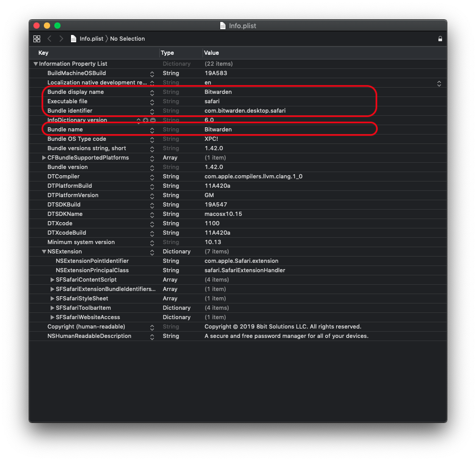Go forward with the right chevron
This screenshot has width=476, height=461.
click(x=61, y=39)
